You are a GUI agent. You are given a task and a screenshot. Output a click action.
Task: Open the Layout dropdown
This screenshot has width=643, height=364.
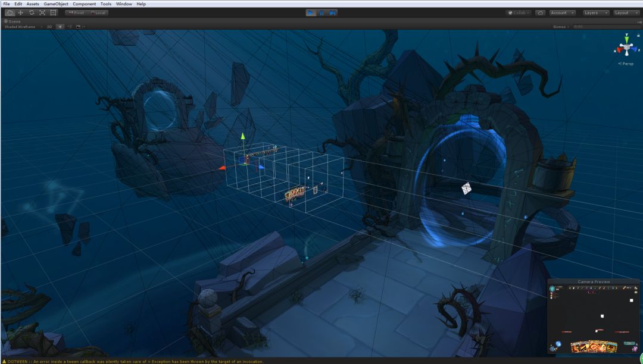tap(626, 12)
